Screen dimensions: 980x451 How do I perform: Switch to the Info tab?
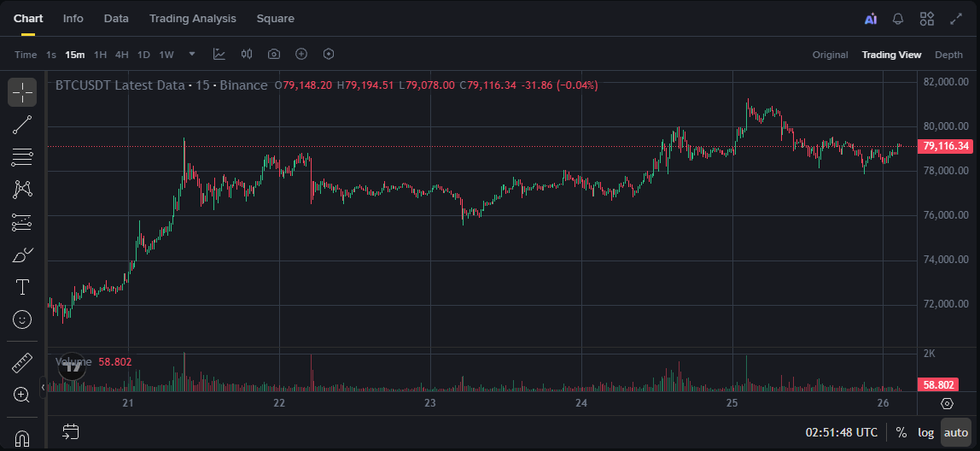pos(73,19)
